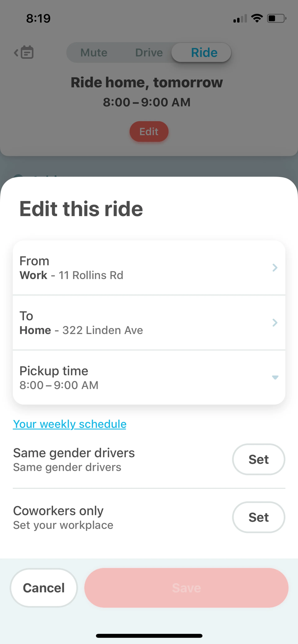The height and width of the screenshot is (644, 298).
Task: Tap the back calendar schedule icon
Action: coord(24,52)
